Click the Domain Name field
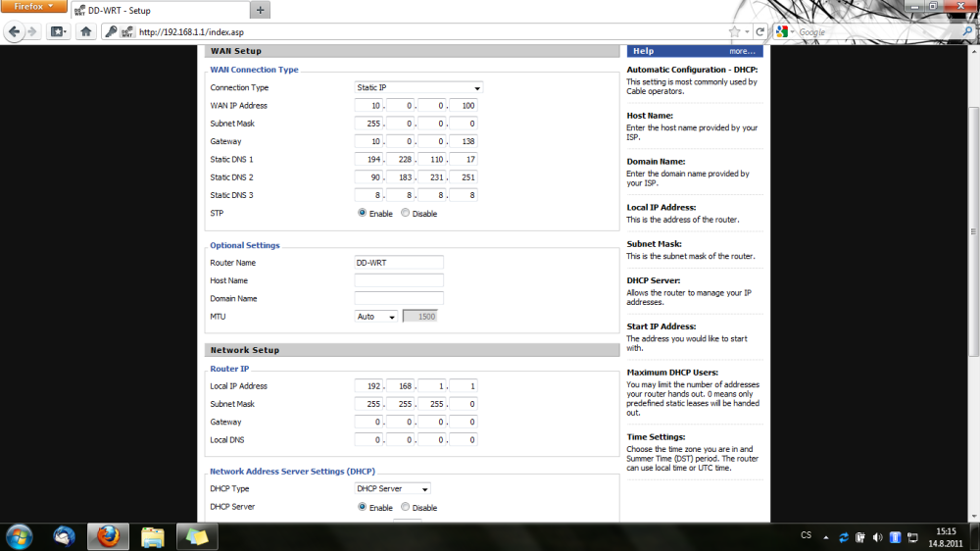This screenshot has width=980, height=551. point(399,298)
